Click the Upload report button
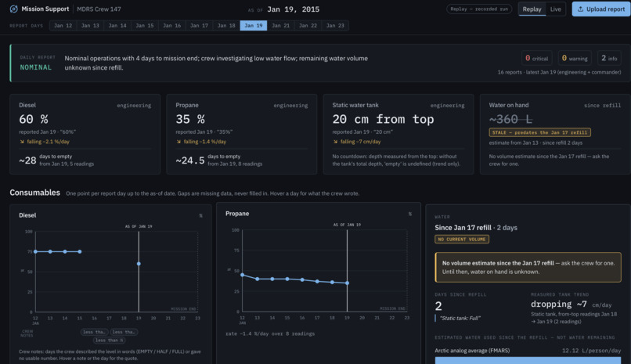This screenshot has height=364, width=631. [x=600, y=9]
